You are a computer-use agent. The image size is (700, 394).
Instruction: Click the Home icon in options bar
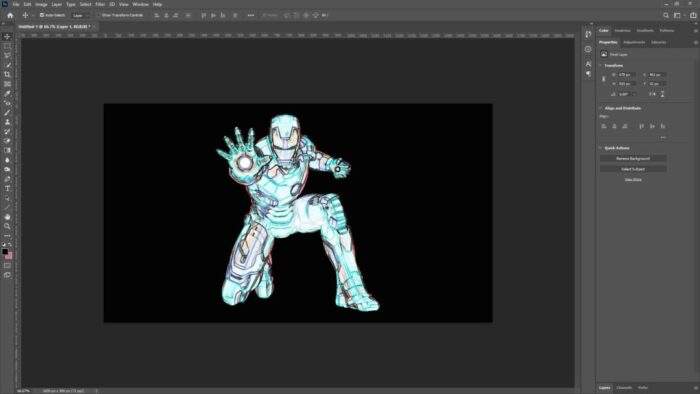click(x=10, y=15)
